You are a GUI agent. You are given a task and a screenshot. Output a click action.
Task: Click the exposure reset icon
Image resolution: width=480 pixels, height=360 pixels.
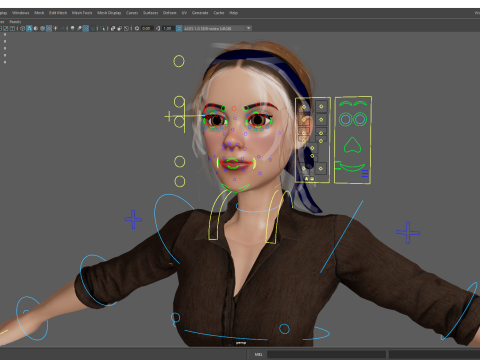pos(137,28)
